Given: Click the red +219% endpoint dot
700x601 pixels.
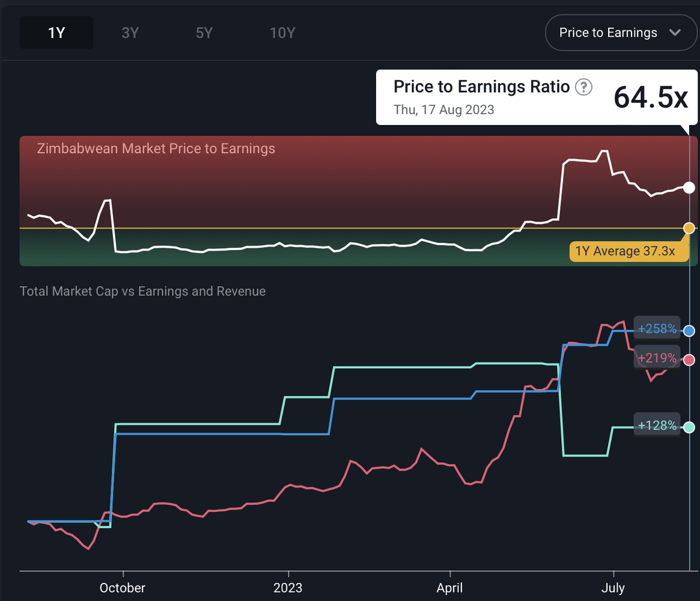Looking at the screenshot, I should coord(689,360).
